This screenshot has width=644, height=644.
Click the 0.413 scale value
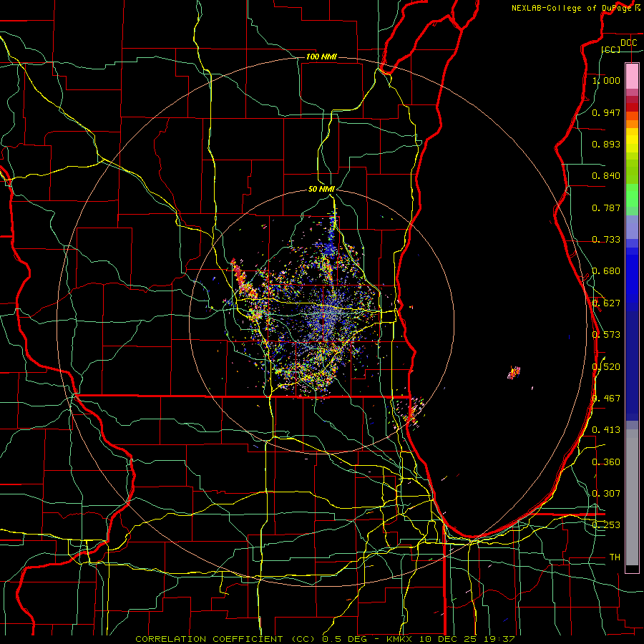(x=606, y=430)
